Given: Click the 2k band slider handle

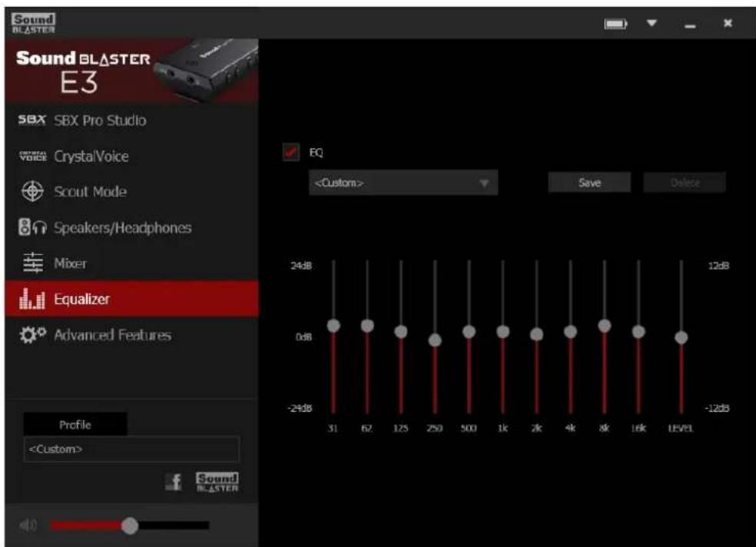Looking at the screenshot, I should [536, 334].
